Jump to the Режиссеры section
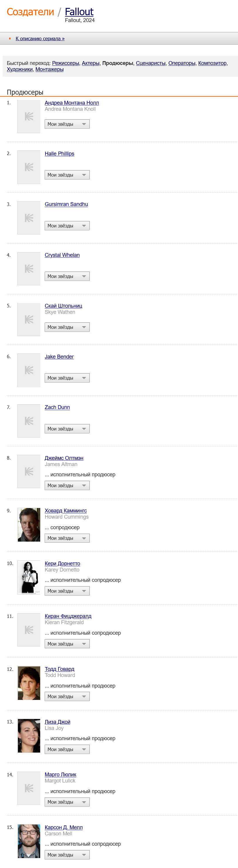This screenshot has height=868, width=238. (x=65, y=63)
